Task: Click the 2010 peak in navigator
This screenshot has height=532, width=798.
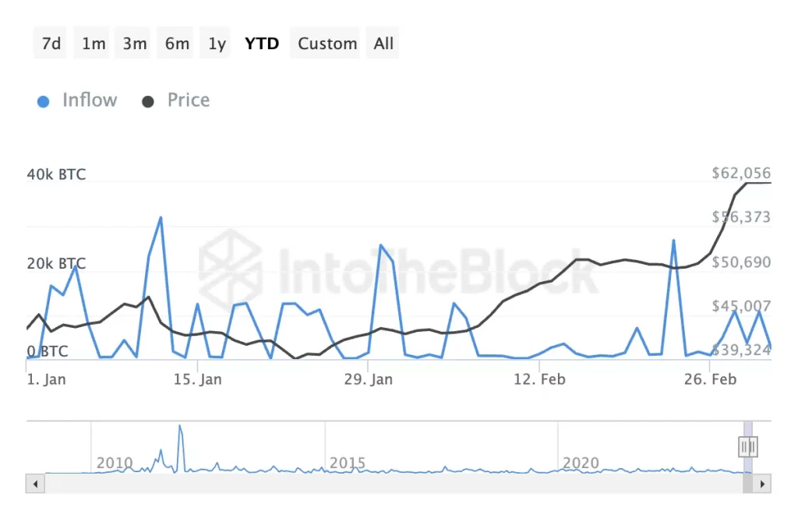Action: (180, 428)
